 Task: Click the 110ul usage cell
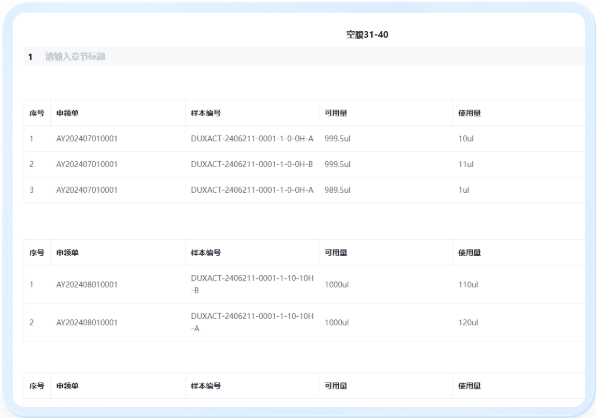[x=468, y=285]
